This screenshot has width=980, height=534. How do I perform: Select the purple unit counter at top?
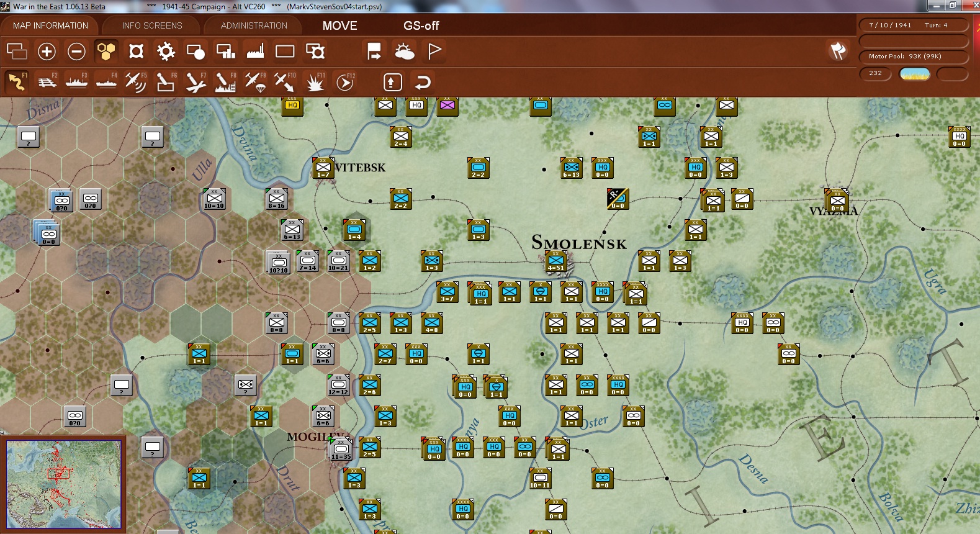click(447, 106)
